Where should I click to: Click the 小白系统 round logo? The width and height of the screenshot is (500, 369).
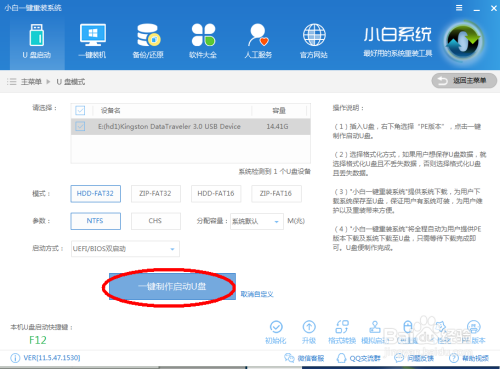pos(463,41)
